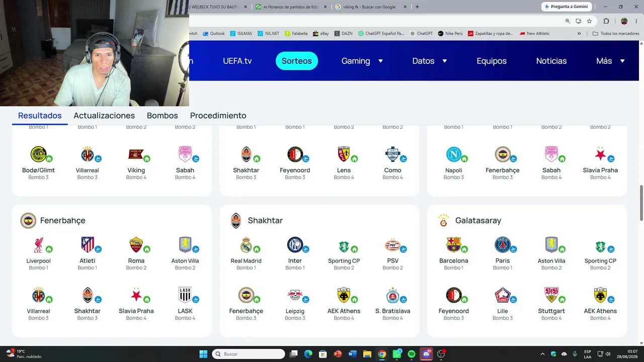644x362 pixels.
Task: Switch to the Resultados tab
Action: [x=40, y=116]
